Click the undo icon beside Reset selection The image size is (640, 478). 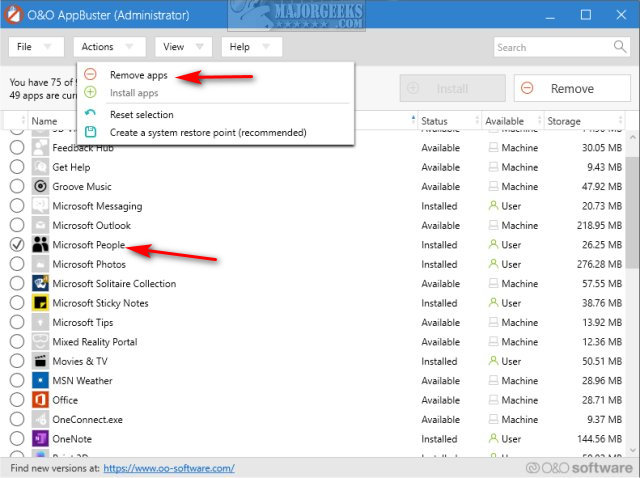pyautogui.click(x=90, y=112)
